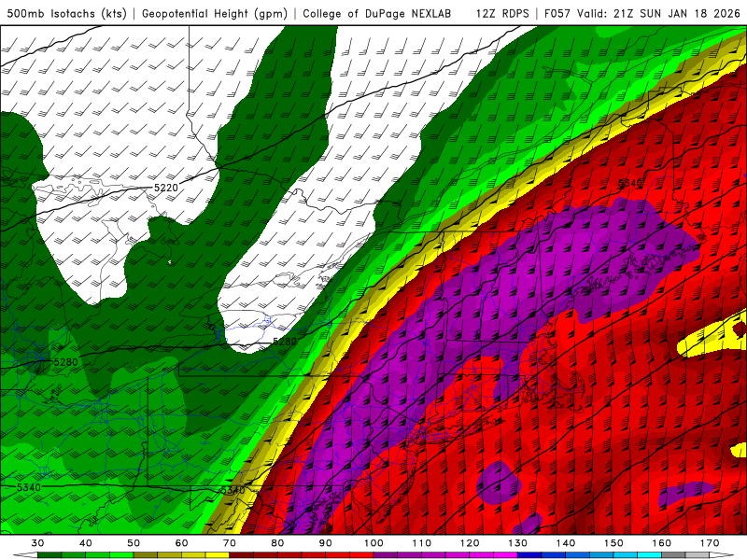Viewport: 747px width, 560px height.
Task: Click the '30' value on the color scale
Action: point(37,543)
